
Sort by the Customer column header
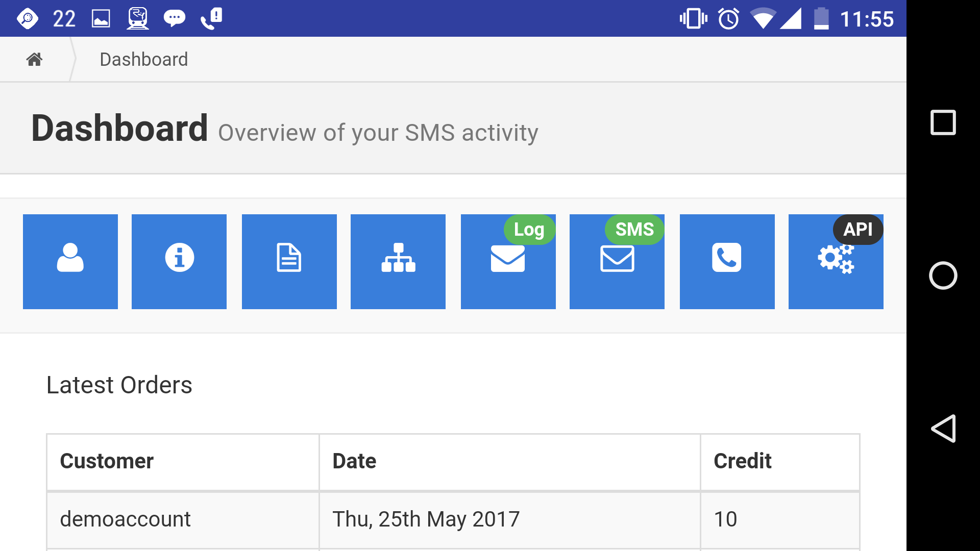pyautogui.click(x=107, y=461)
